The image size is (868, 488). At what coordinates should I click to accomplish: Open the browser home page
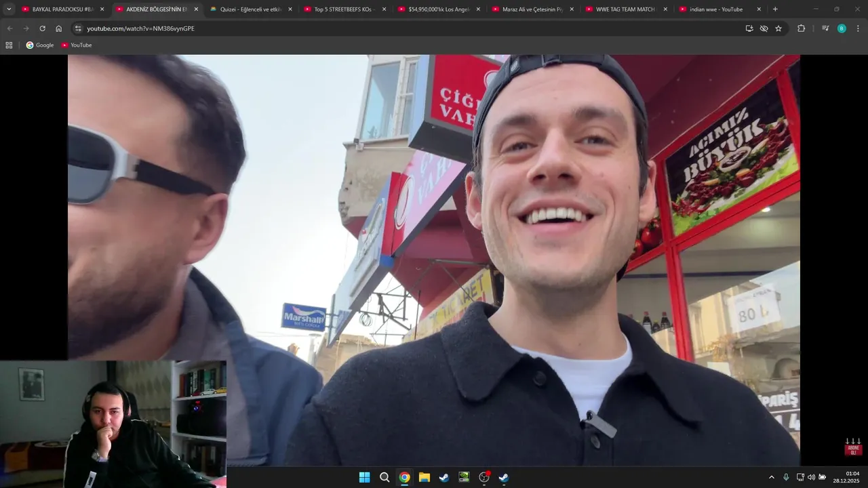click(58, 28)
